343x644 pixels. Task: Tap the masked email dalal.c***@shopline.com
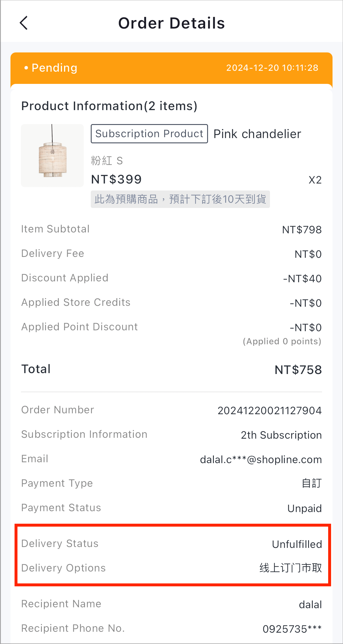tap(261, 459)
